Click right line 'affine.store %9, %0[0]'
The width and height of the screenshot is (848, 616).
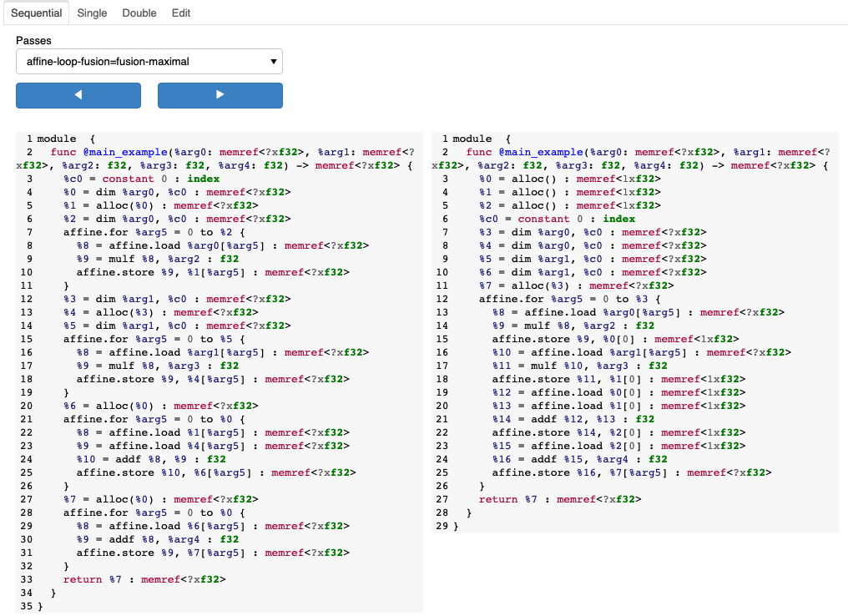(615, 339)
